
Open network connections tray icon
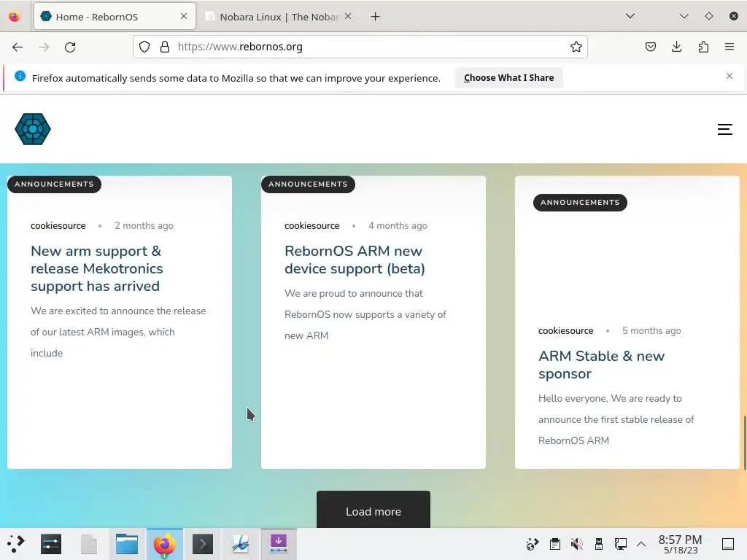point(620,544)
